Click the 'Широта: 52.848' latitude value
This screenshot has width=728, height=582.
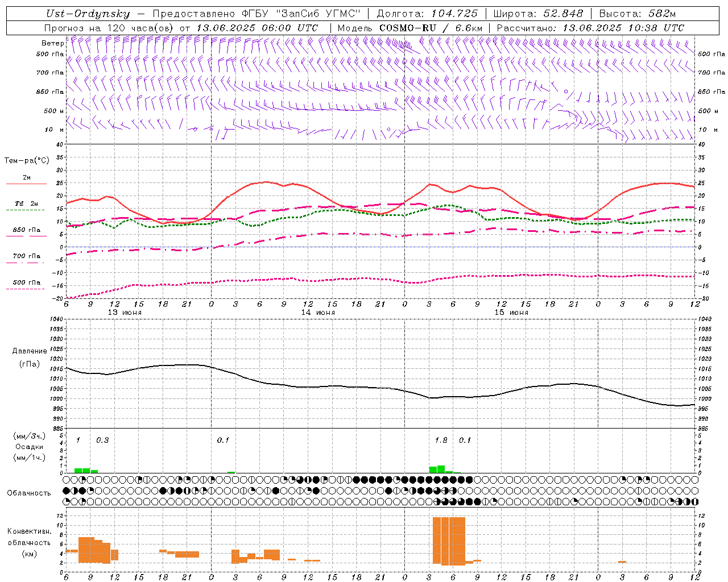point(538,14)
